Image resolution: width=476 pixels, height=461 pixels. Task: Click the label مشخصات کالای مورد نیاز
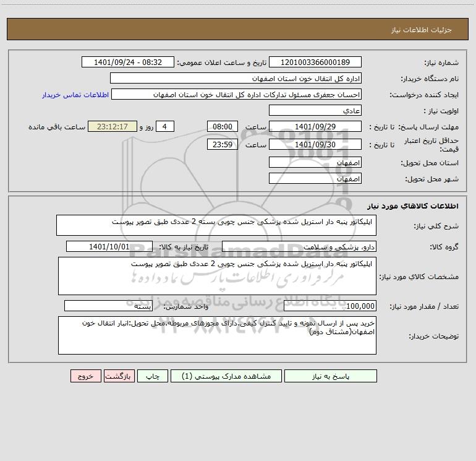click(x=419, y=277)
